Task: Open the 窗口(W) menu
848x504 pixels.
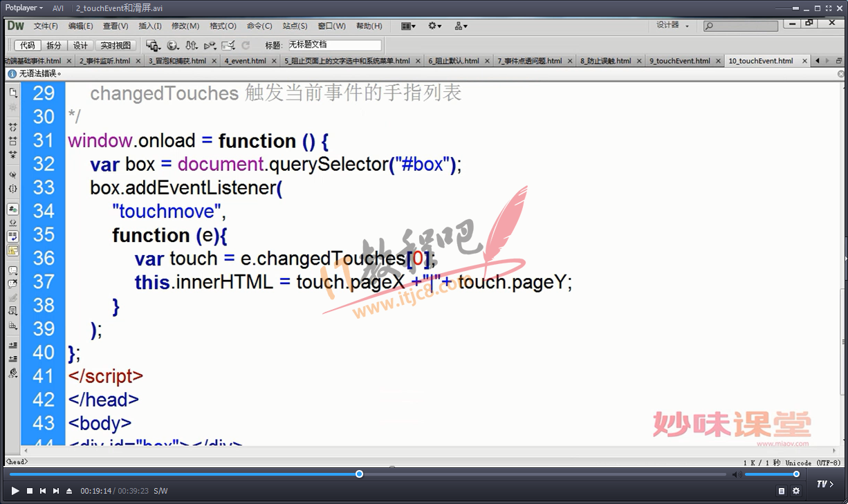Action: click(332, 26)
